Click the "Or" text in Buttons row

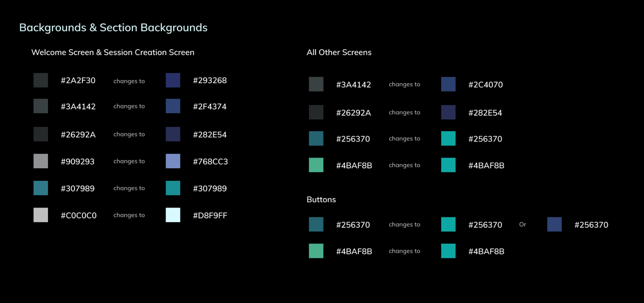point(522,224)
